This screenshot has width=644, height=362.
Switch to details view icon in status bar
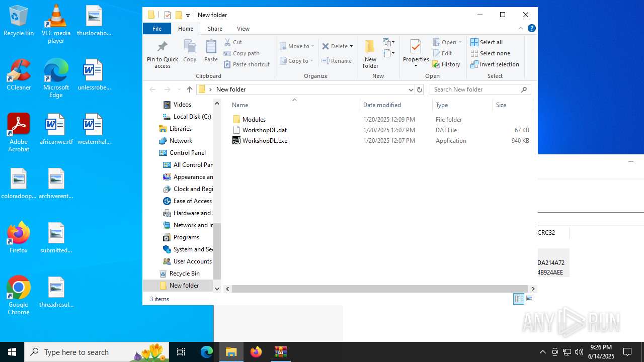[519, 299]
